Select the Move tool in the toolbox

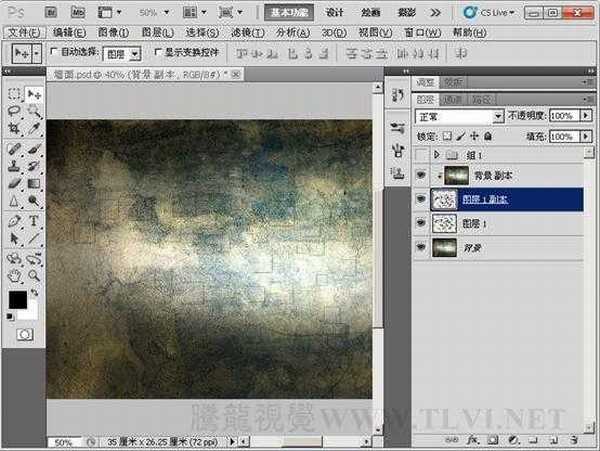point(35,93)
